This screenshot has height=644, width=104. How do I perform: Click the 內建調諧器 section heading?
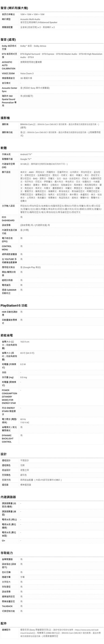pos(8,497)
